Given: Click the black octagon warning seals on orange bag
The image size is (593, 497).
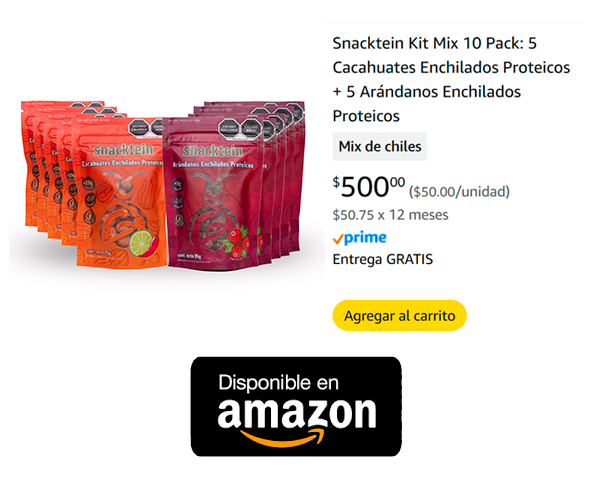Looking at the screenshot, I should tap(147, 129).
